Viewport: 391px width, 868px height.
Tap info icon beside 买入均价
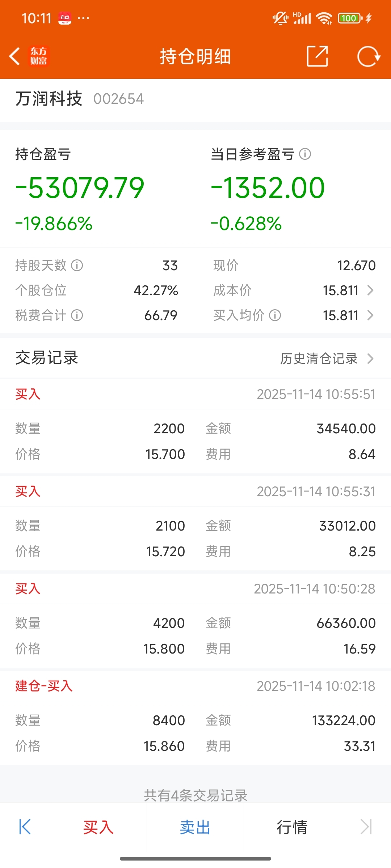pos(275,315)
